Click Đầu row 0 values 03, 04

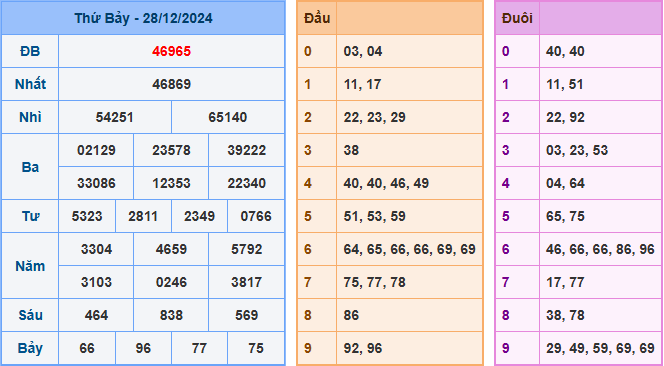[x=363, y=51]
